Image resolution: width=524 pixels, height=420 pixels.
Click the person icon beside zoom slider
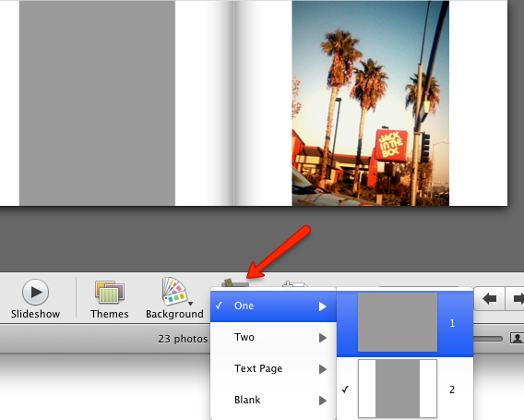pyautogui.click(x=517, y=338)
